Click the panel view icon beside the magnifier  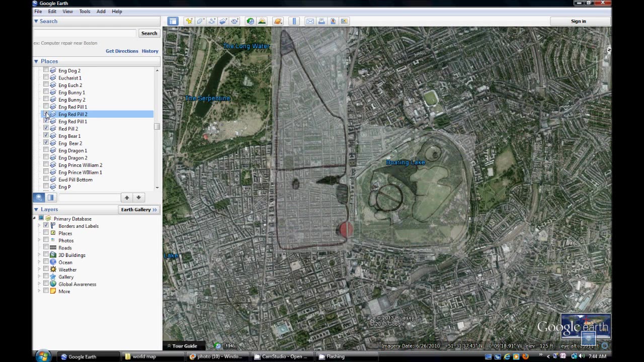(x=50, y=198)
